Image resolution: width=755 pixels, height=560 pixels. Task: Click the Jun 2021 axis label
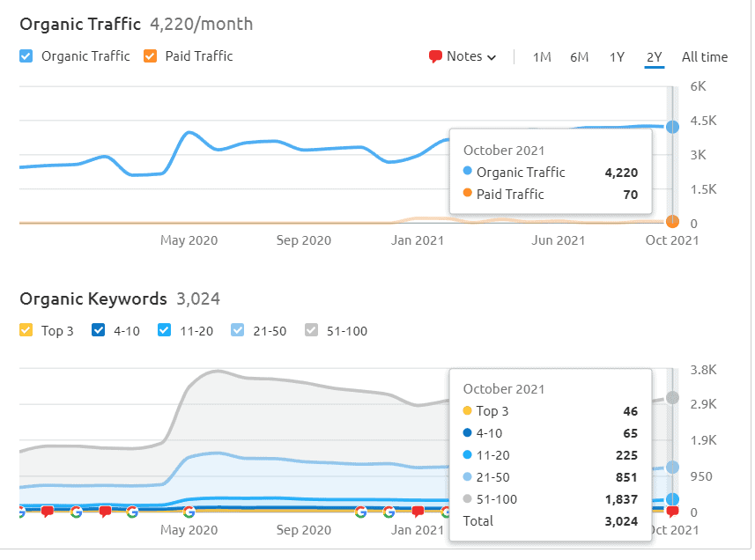click(x=558, y=240)
